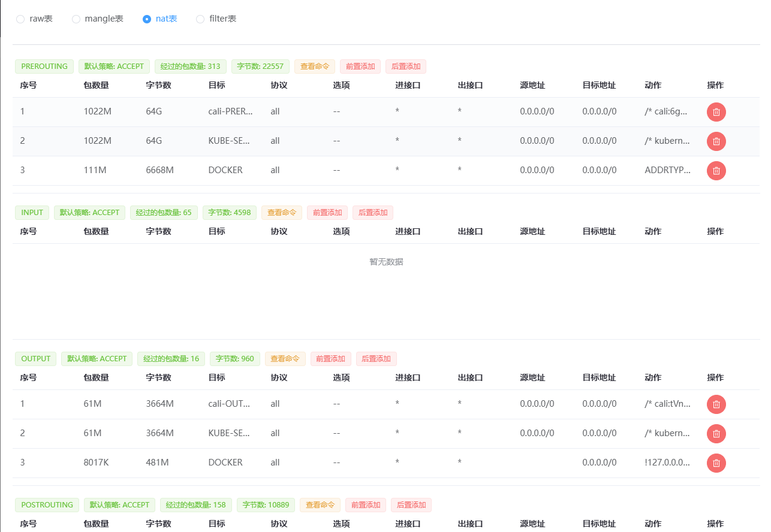Delete the KUBE-SE rule in PREROUTING
This screenshot has width=771, height=532.
[716, 141]
